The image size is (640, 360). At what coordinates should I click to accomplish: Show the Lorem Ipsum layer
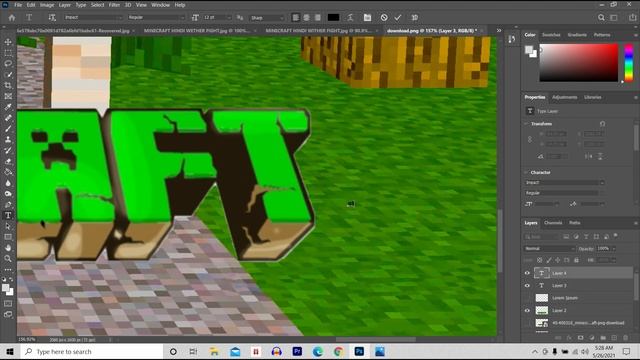527,298
